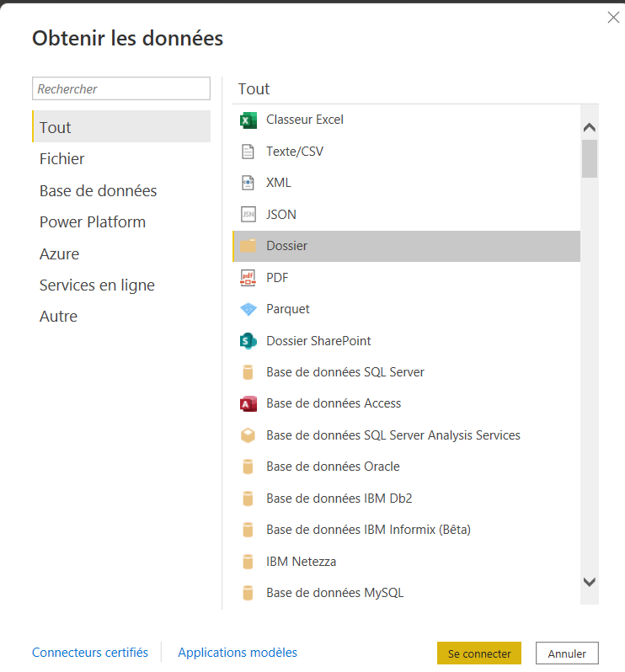Open the Fichier category

point(62,159)
